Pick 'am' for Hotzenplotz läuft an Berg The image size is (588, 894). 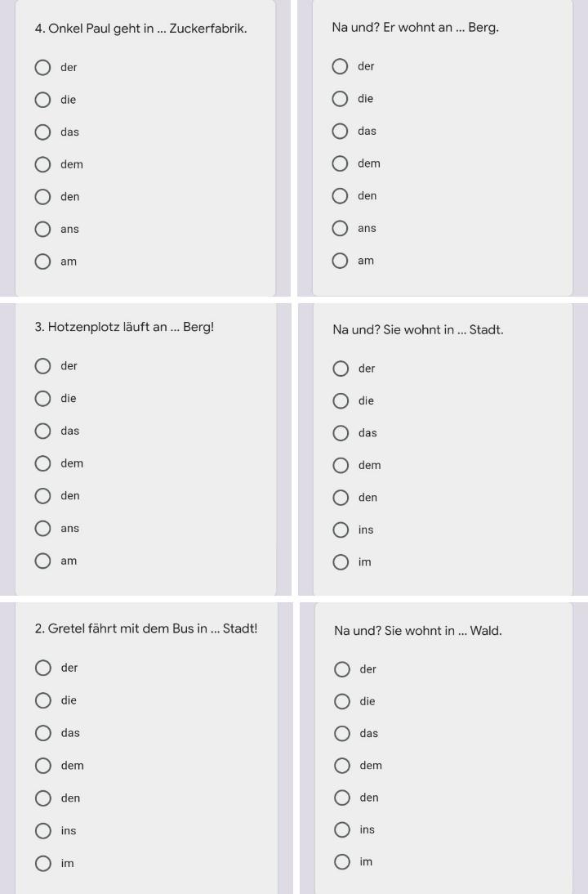pos(42,561)
